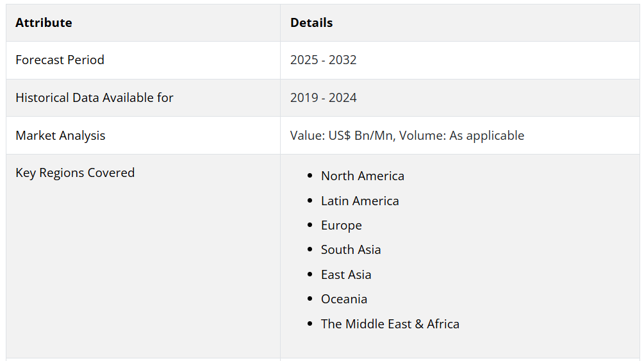Click the Attribute column header
Image resolution: width=644 pixels, height=361 pixels.
pyautogui.click(x=44, y=23)
